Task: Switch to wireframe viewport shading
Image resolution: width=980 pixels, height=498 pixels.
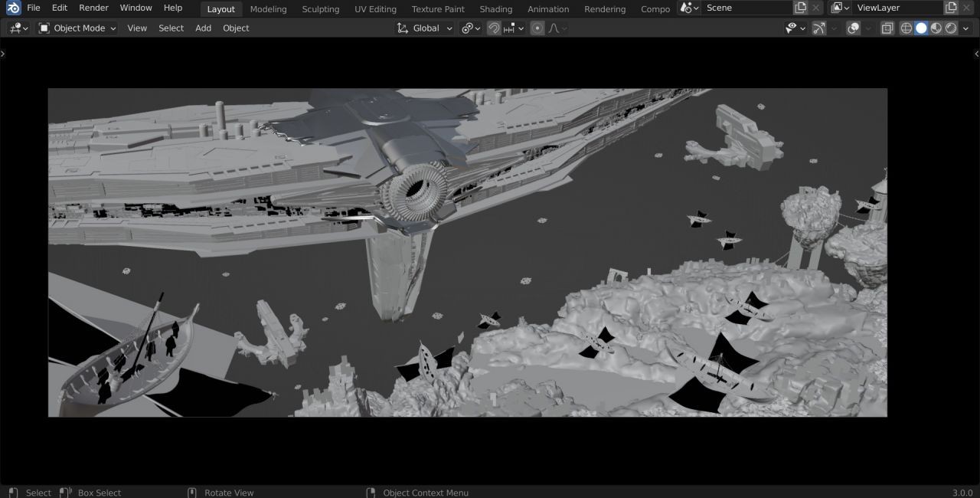Action: (906, 28)
